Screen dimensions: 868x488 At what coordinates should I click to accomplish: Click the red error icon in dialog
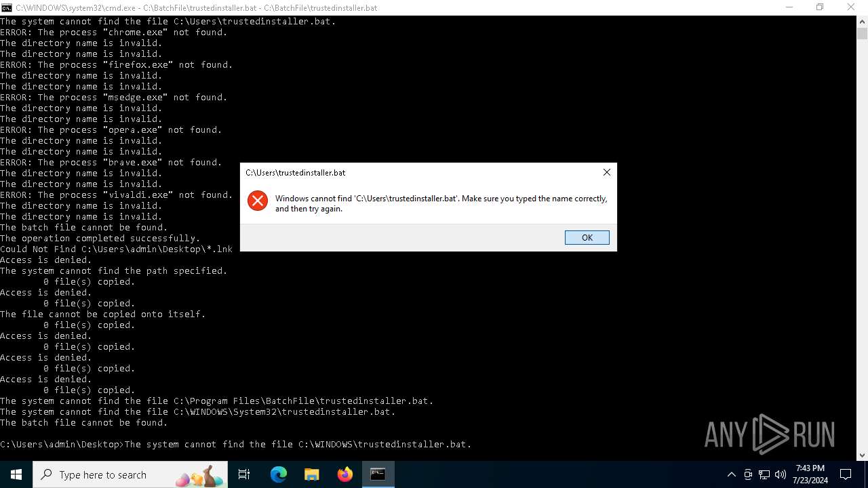coord(258,201)
